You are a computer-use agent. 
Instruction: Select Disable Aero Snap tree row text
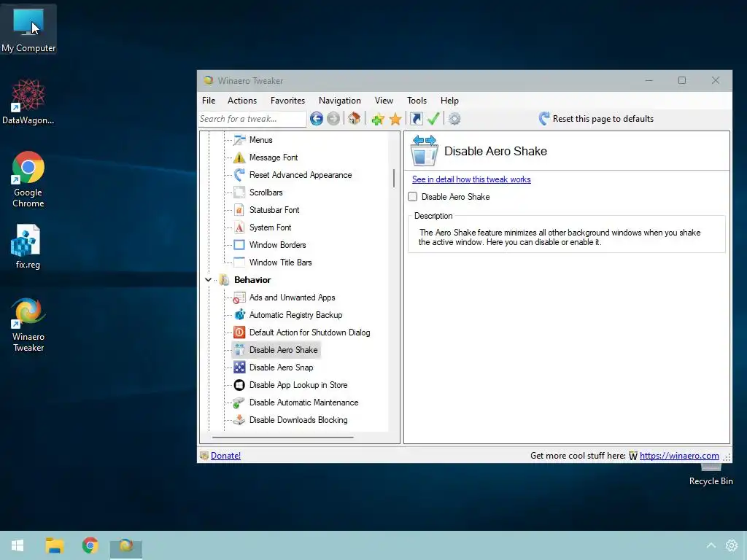pos(281,367)
